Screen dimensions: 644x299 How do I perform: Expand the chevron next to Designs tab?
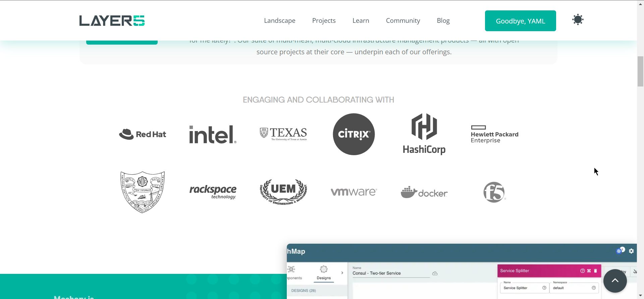click(342, 273)
